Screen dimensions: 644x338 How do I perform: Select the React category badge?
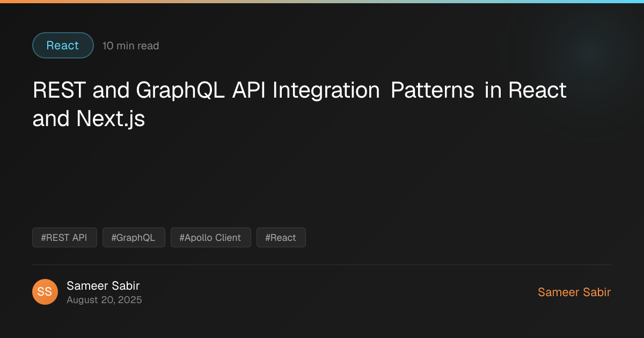pos(63,46)
